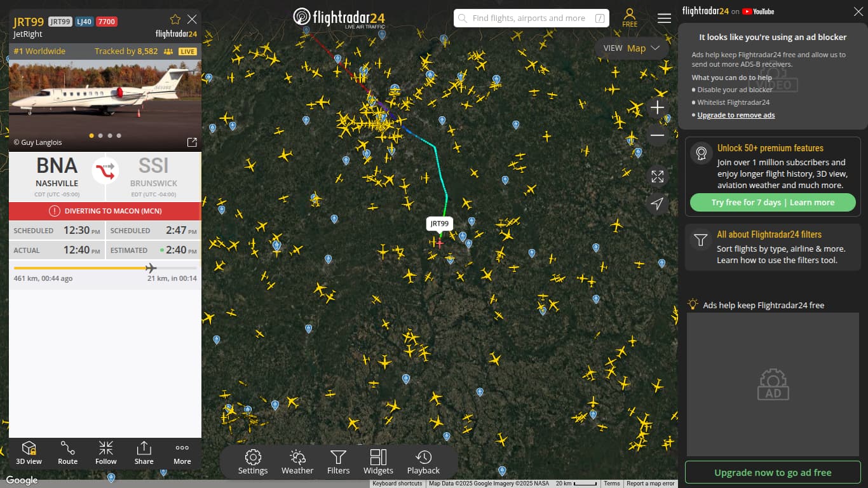Start Playback mode
The image size is (868, 488).
pos(423,462)
